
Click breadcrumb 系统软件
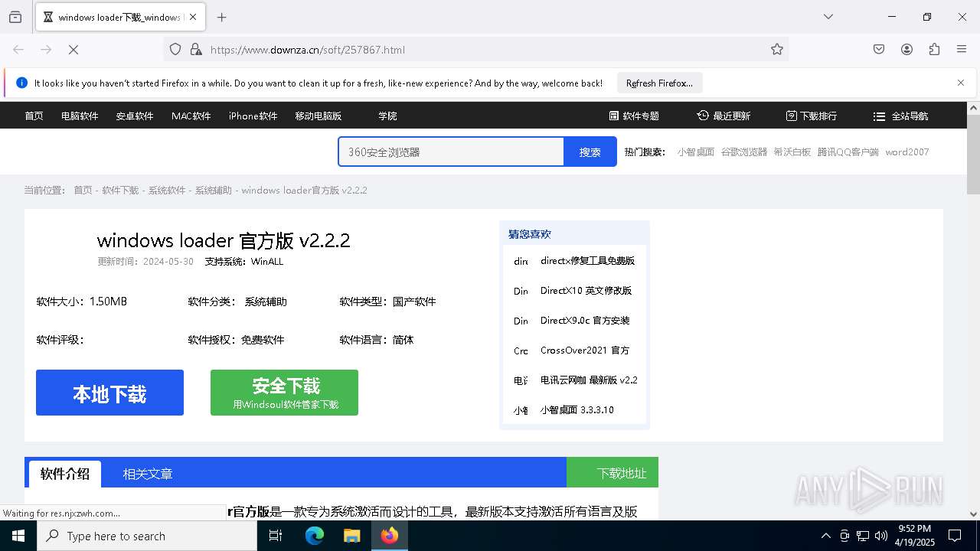(x=167, y=191)
